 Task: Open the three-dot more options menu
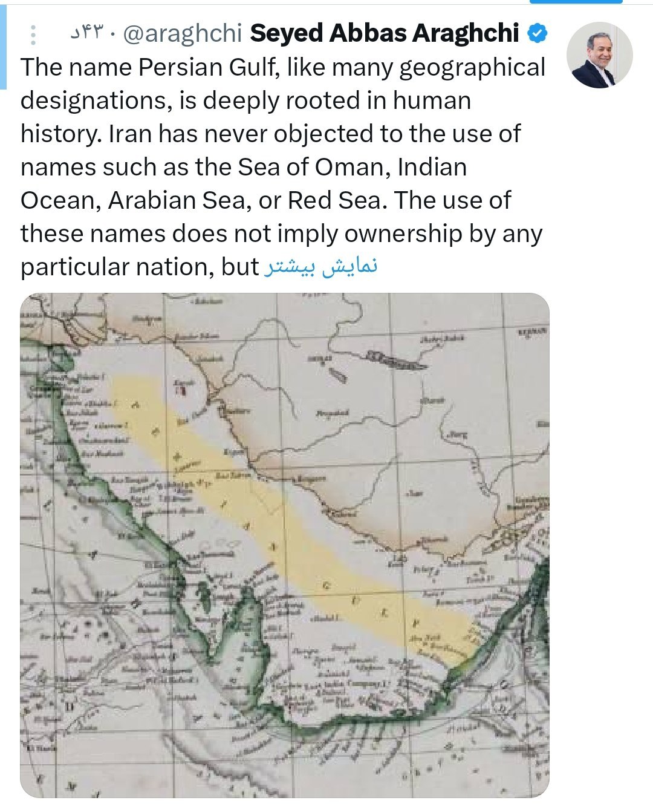click(33, 35)
